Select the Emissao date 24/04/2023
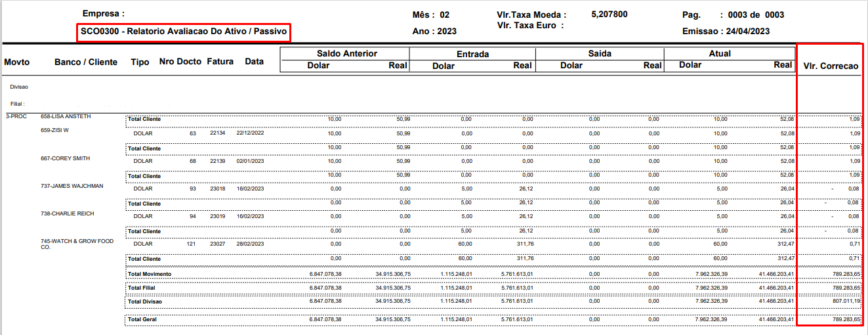 click(x=747, y=31)
